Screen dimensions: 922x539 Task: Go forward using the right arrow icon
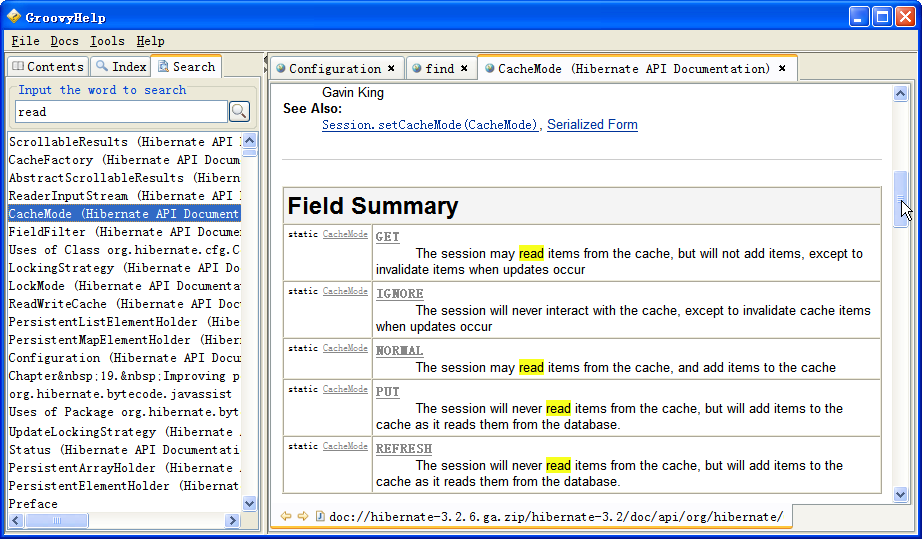pos(303,516)
